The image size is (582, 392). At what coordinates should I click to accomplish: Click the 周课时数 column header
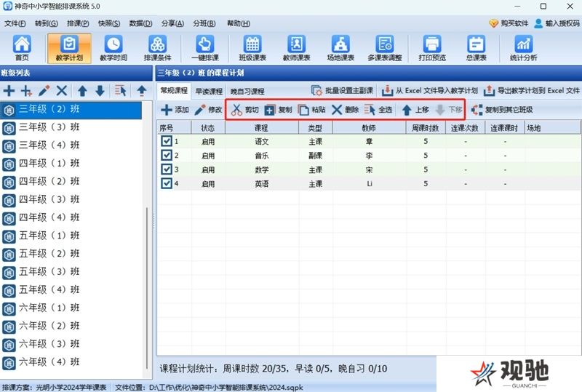(426, 128)
